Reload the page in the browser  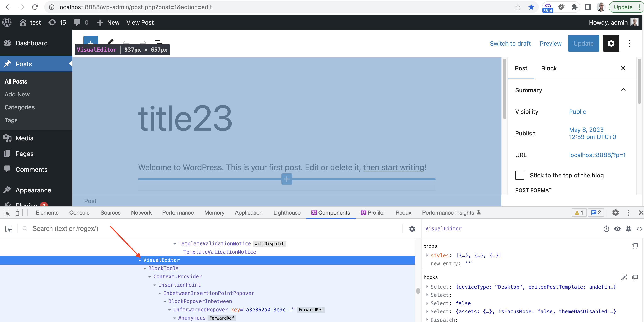coord(35,7)
